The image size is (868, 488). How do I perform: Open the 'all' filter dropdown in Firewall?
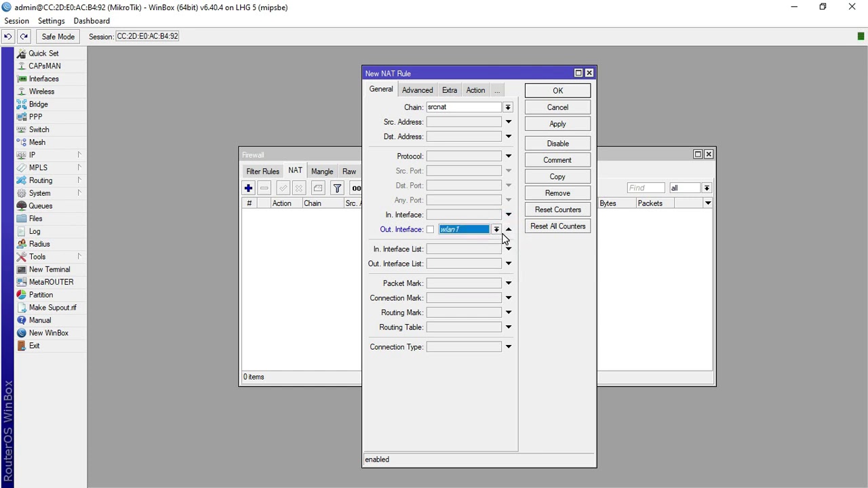(707, 188)
